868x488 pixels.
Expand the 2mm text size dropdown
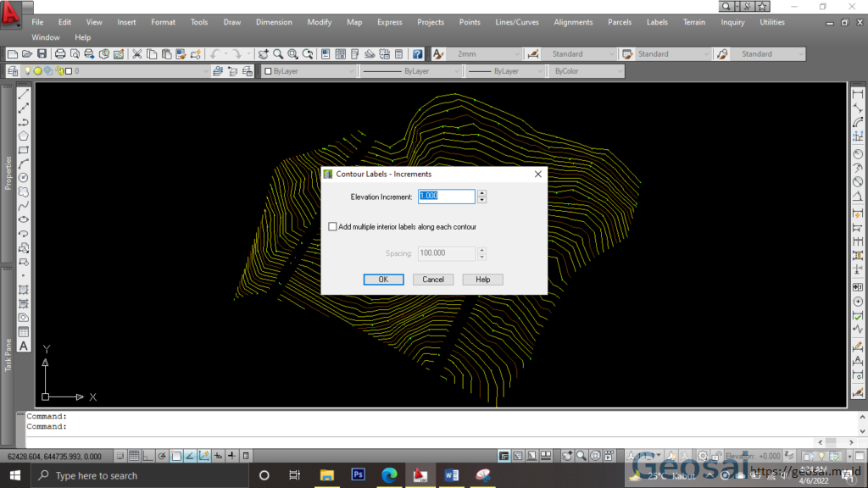coord(516,53)
